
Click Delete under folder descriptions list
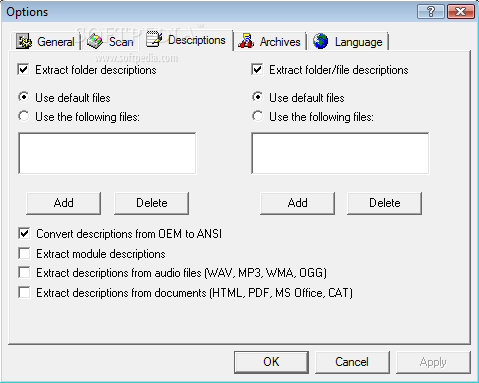tap(152, 203)
